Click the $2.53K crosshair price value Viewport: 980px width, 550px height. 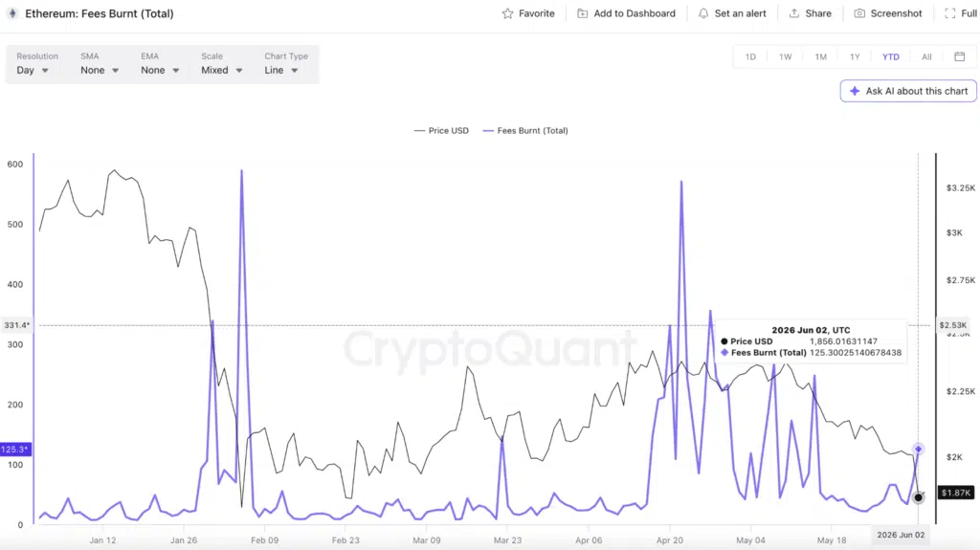[x=953, y=325]
